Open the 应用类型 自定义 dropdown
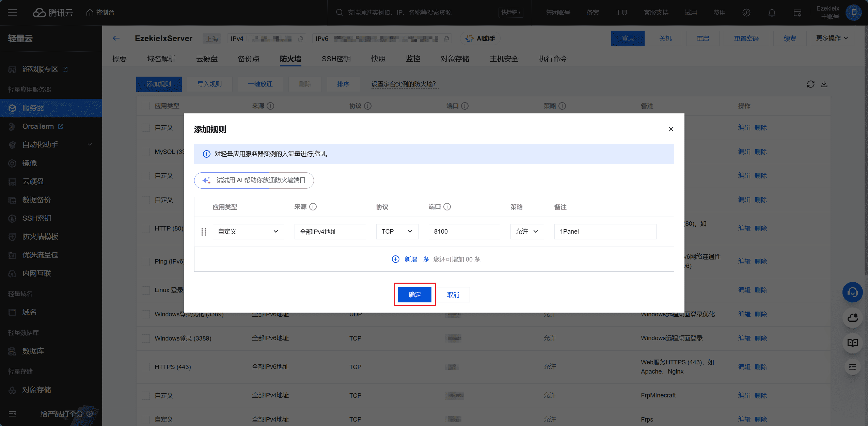The width and height of the screenshot is (868, 426). (x=248, y=232)
